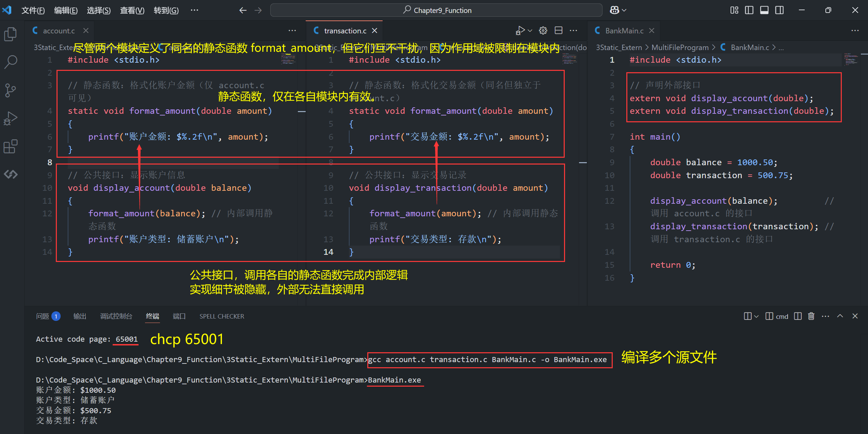
Task: Open the run button dropdown arrow
Action: (530, 31)
